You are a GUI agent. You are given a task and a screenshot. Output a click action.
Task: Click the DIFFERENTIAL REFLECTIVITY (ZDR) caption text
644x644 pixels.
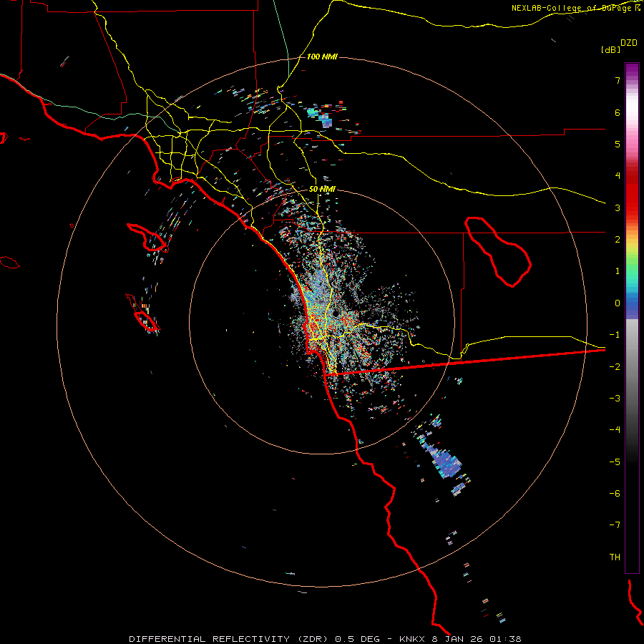pyautogui.click(x=228, y=639)
